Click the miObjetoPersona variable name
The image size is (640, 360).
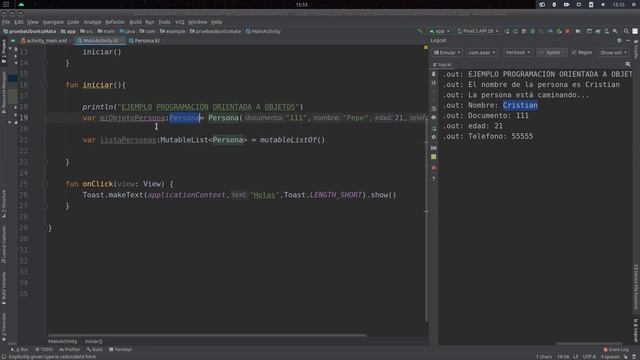132,118
